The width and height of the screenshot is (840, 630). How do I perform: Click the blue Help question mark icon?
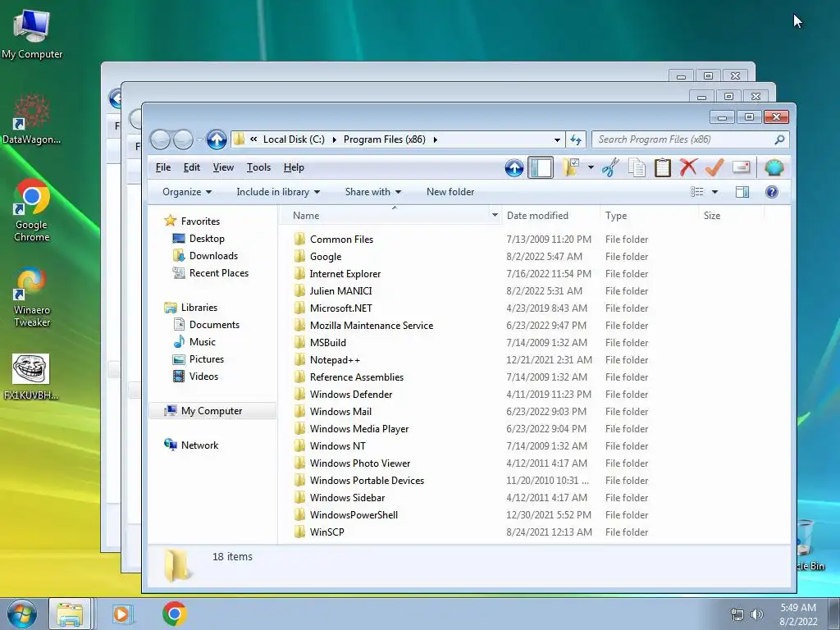coord(771,192)
